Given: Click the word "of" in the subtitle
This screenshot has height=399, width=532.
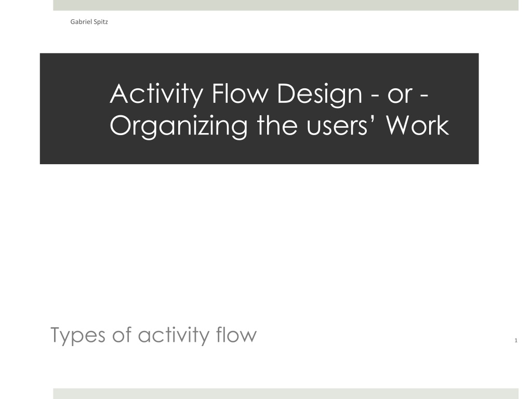Looking at the screenshot, I should [122, 335].
